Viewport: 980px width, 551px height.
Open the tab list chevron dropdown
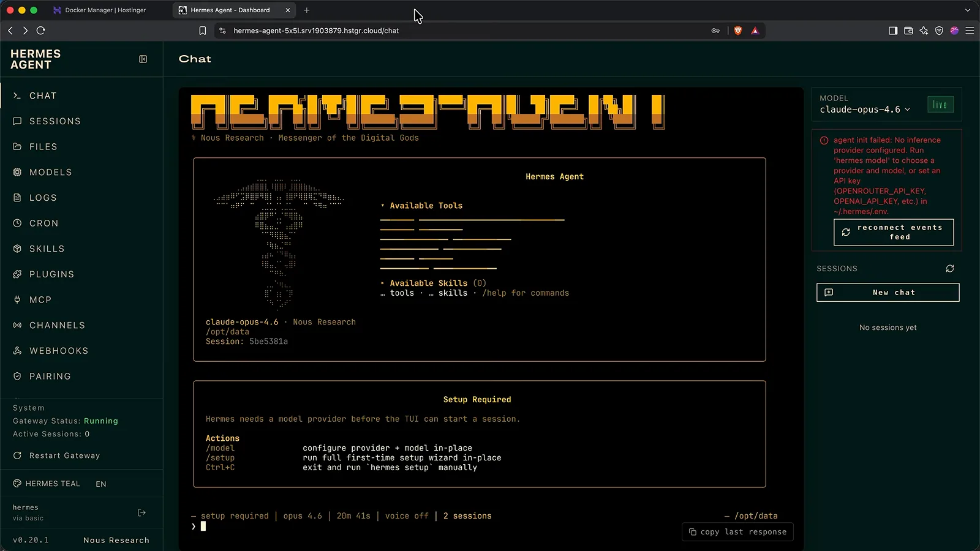pos(968,10)
